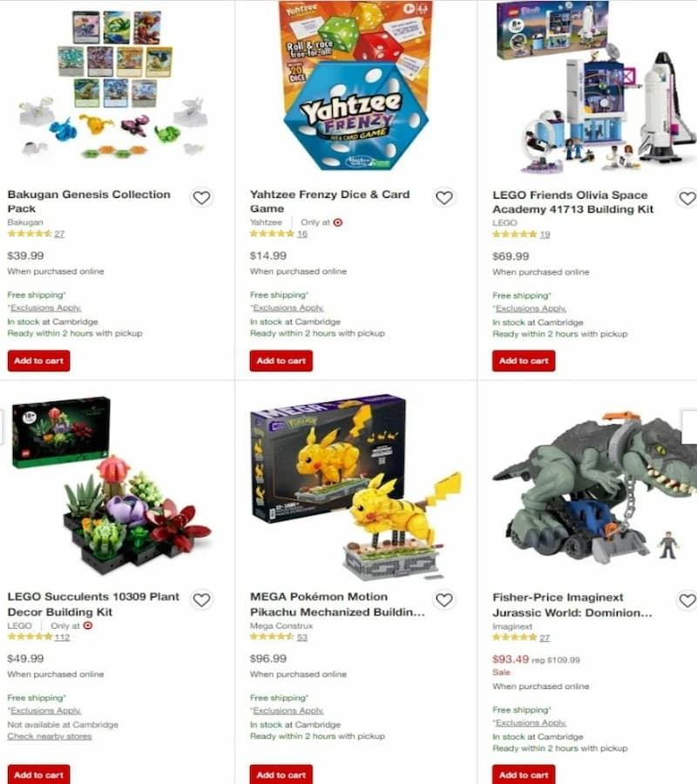Viewport: 697px width, 784px height.
Task: Tap heart icon for MEGA Pokémon Pikachu
Action: [444, 600]
